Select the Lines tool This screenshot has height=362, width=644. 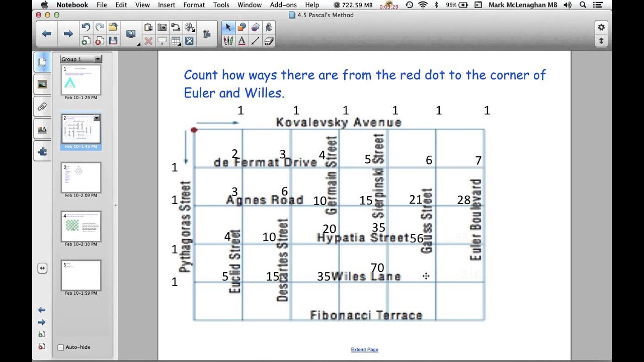click(x=255, y=41)
